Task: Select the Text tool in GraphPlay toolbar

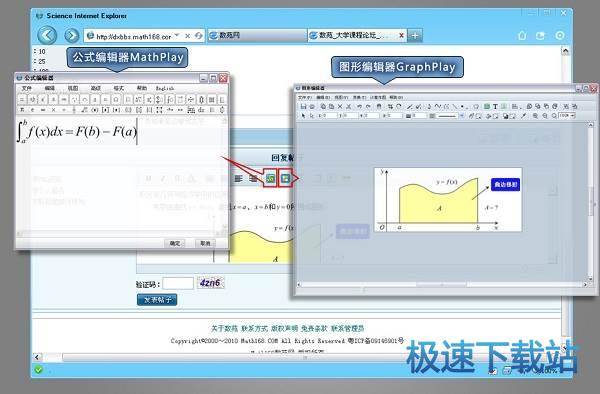Action: (x=495, y=106)
